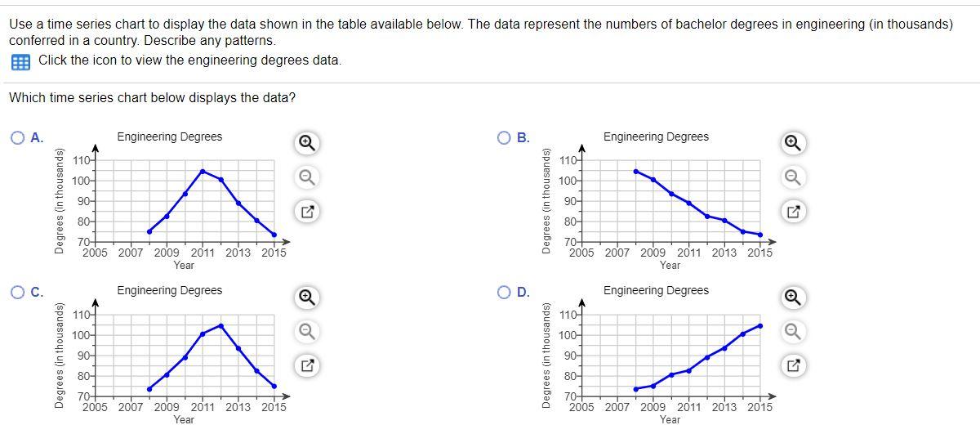Open chart B in popout window
Viewport: 980px width, 434px height.
click(x=792, y=213)
